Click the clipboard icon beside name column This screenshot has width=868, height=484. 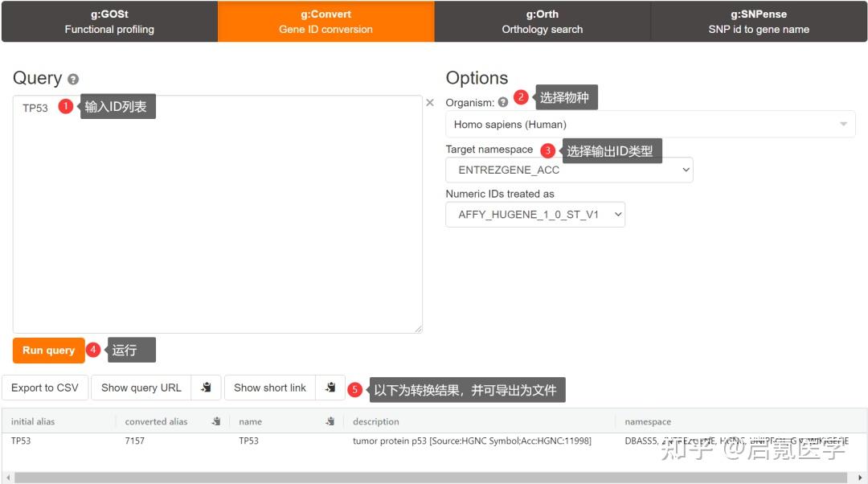point(332,420)
